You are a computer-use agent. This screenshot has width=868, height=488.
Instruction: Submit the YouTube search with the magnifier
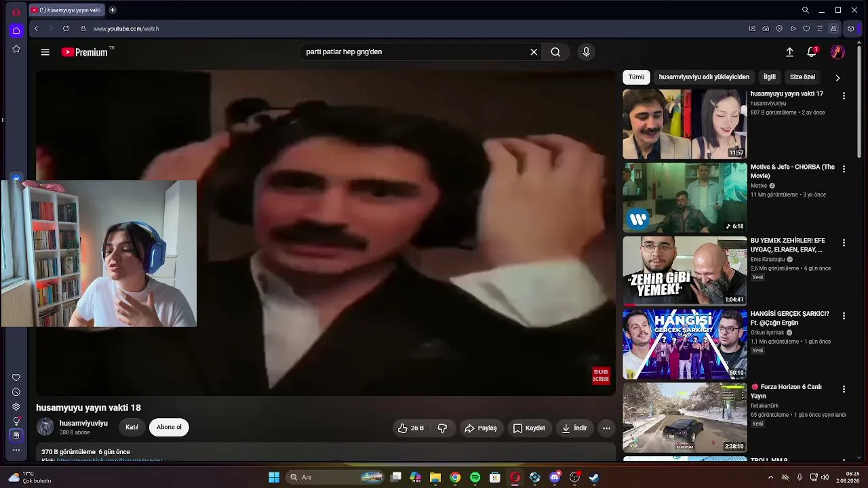(x=555, y=52)
